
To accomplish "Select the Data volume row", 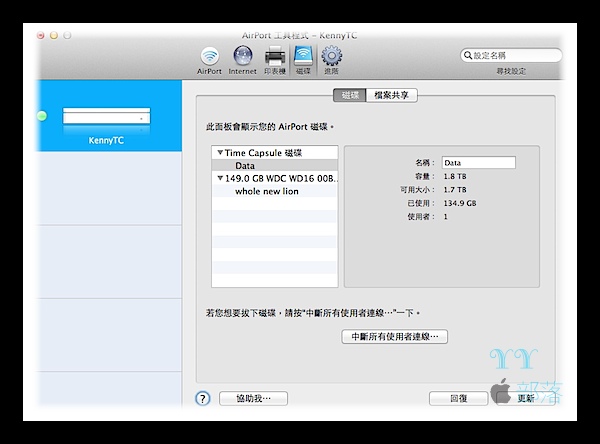I will pyautogui.click(x=275, y=165).
